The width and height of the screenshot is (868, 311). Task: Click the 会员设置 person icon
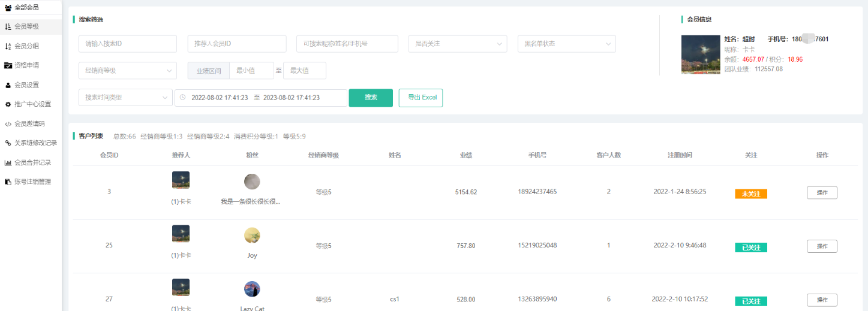(x=8, y=85)
